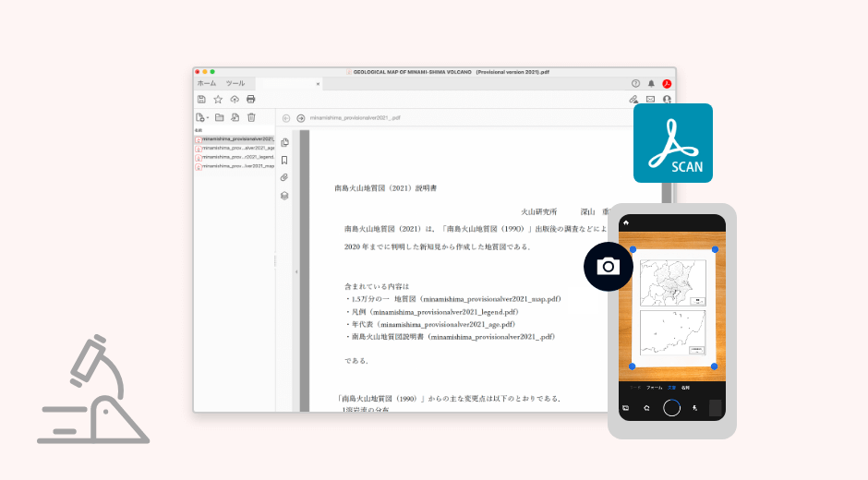The height and width of the screenshot is (480, 868).
Task: Click the 名前 column header in file list
Action: click(199, 131)
